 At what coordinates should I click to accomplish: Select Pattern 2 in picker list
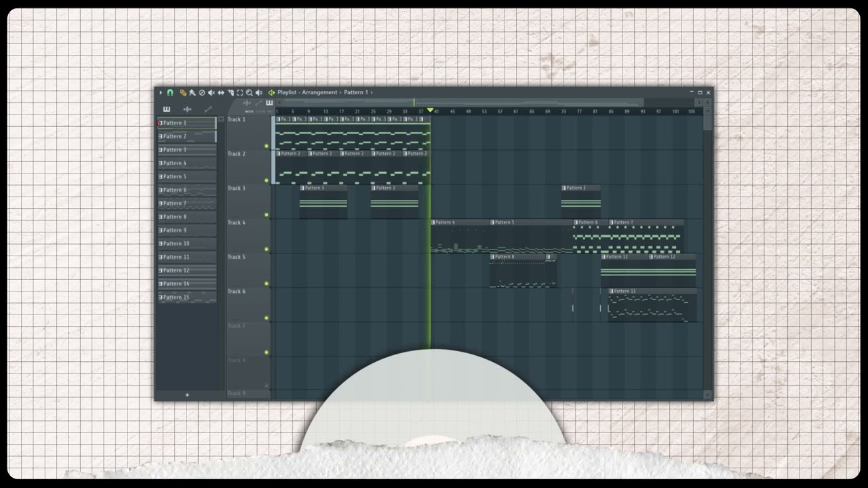point(186,136)
